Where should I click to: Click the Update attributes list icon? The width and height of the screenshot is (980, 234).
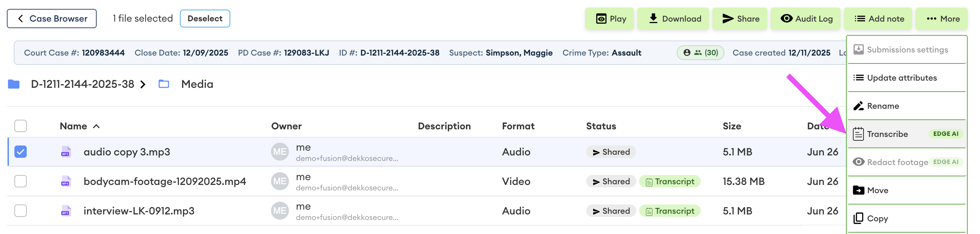pos(858,78)
